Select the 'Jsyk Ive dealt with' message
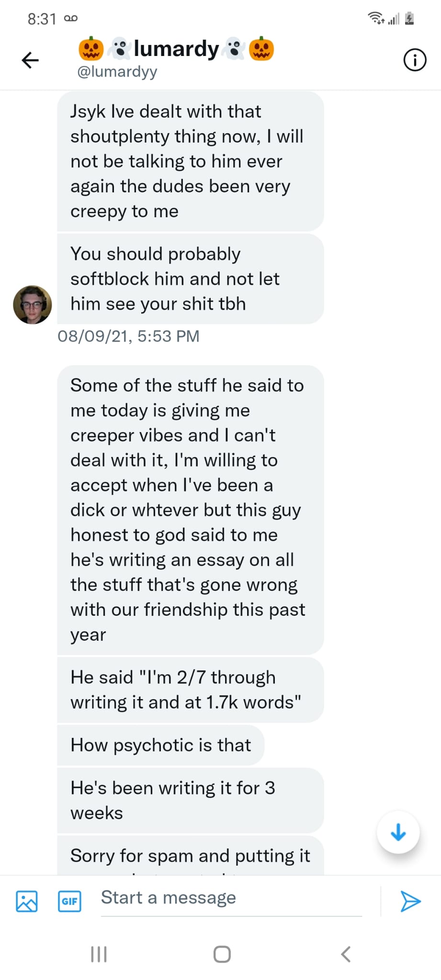This screenshot has height=980, width=441. tap(190, 161)
